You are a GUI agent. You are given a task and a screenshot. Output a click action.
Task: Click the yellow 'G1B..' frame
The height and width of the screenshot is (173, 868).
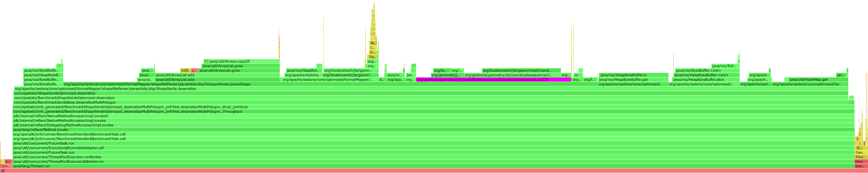[186, 71]
